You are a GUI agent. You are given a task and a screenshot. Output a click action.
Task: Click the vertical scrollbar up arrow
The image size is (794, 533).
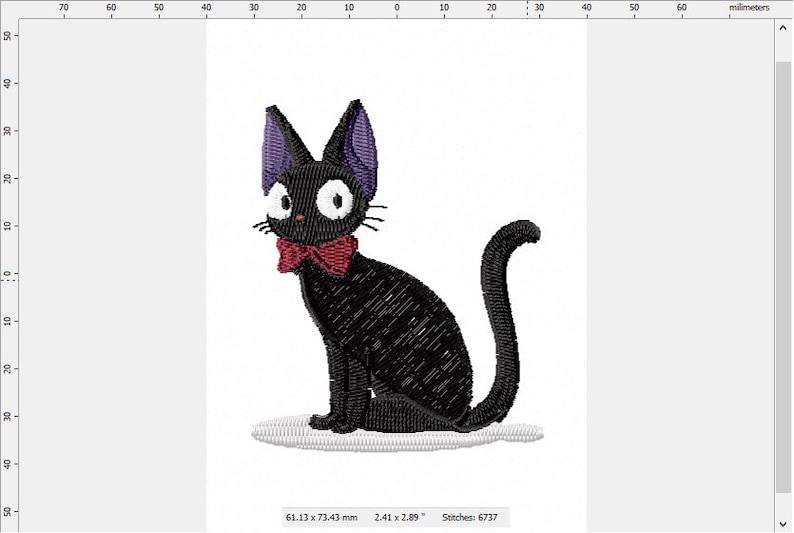click(783, 29)
